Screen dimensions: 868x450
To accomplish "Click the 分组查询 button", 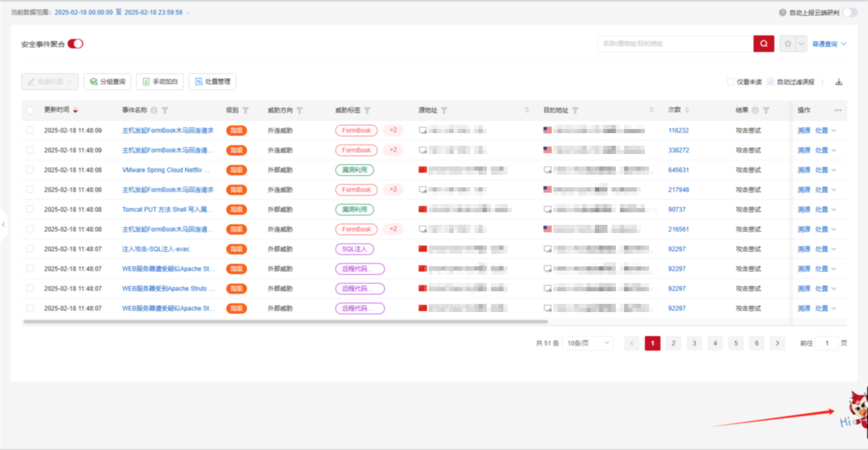I will pyautogui.click(x=108, y=82).
